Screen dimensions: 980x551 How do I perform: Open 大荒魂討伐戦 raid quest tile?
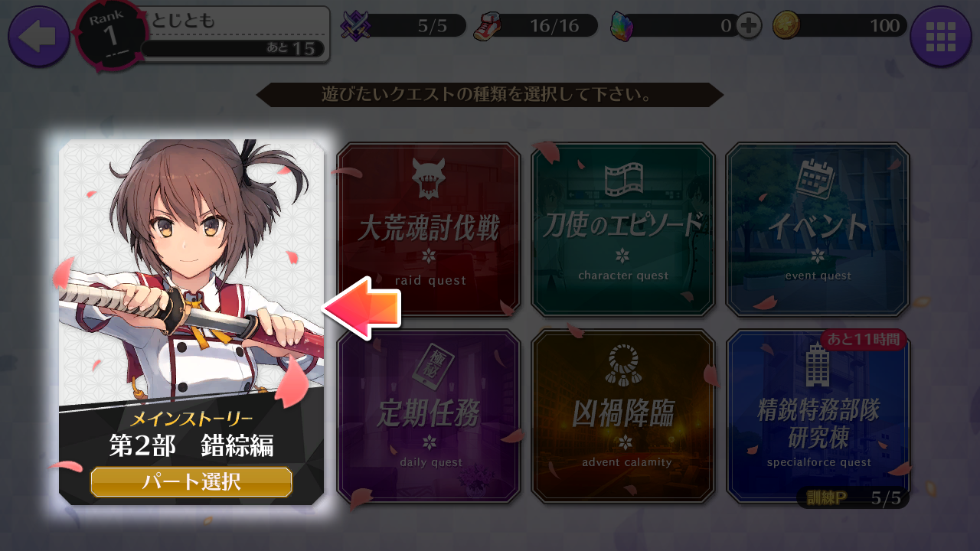pyautogui.click(x=429, y=229)
